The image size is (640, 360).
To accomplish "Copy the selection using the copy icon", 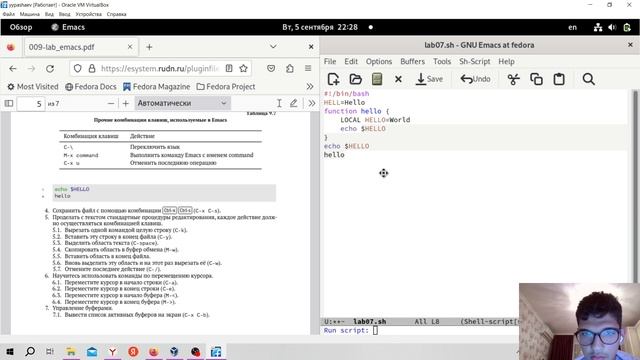I will tap(536, 79).
